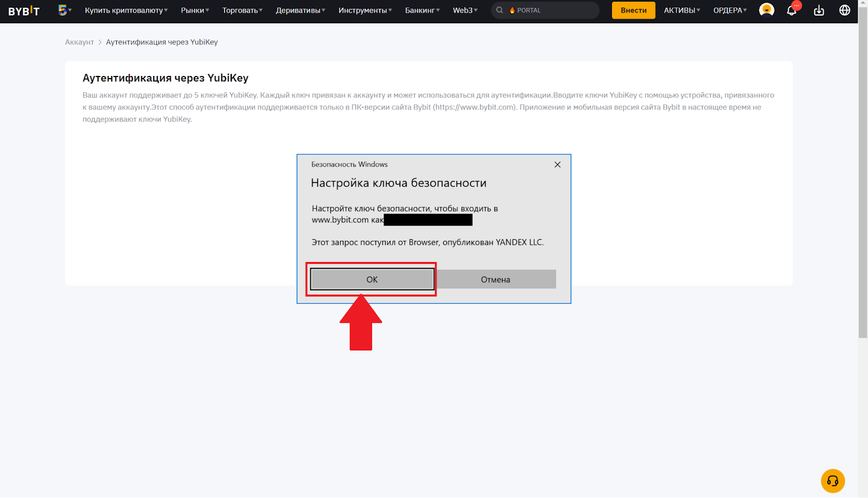Open the Bybit 5th anniversary icon menu
Viewport: 868px width, 498px height.
65,10
